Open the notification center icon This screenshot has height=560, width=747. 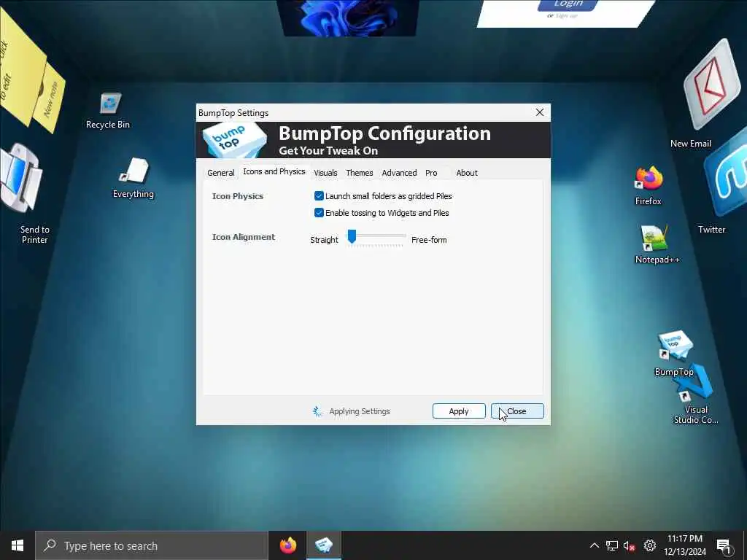pyautogui.click(x=724, y=546)
